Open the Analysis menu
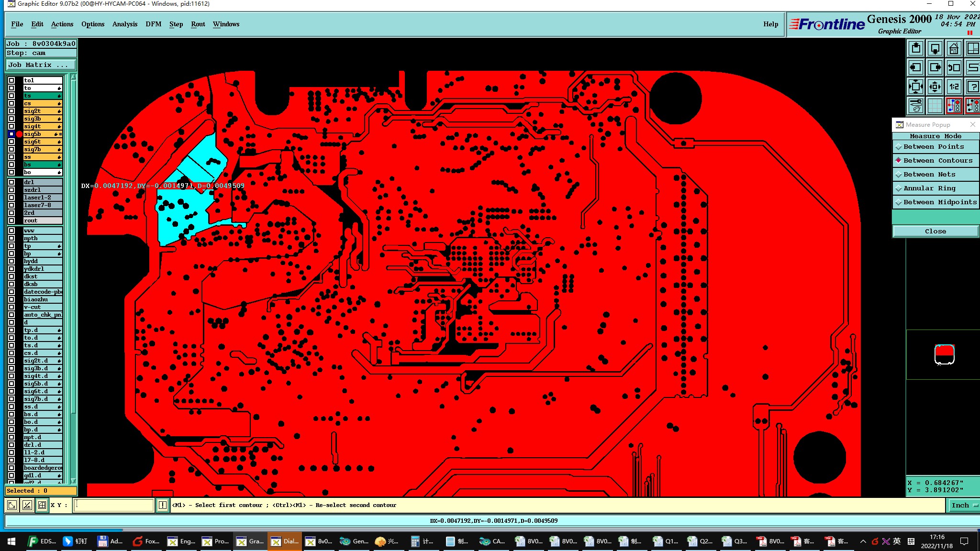 coord(124,24)
